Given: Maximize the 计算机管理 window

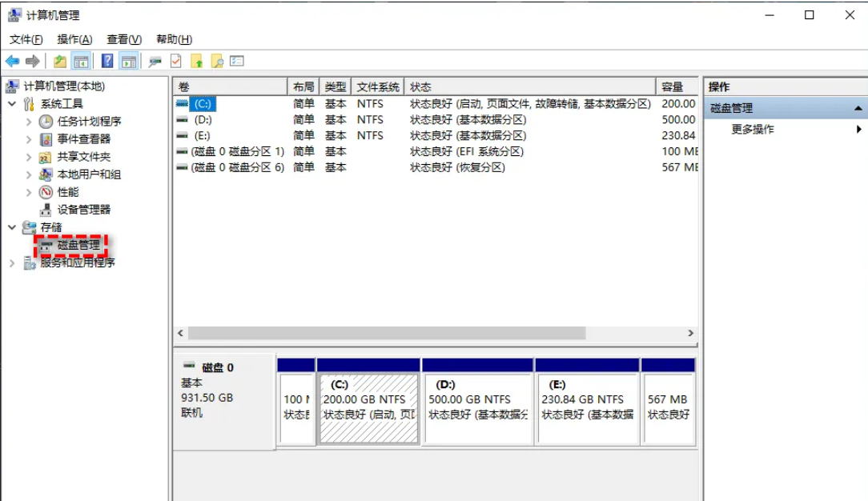Looking at the screenshot, I should (x=810, y=15).
